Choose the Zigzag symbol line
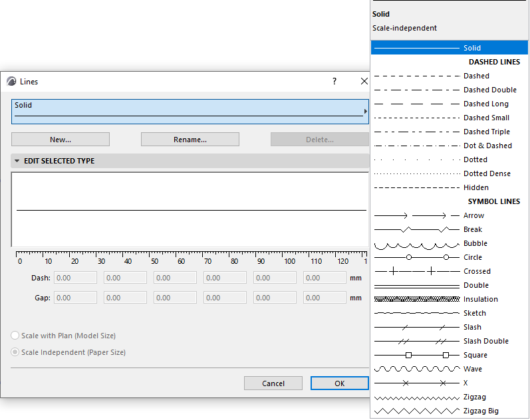Viewport: 530px width, 420px height. pos(450,397)
